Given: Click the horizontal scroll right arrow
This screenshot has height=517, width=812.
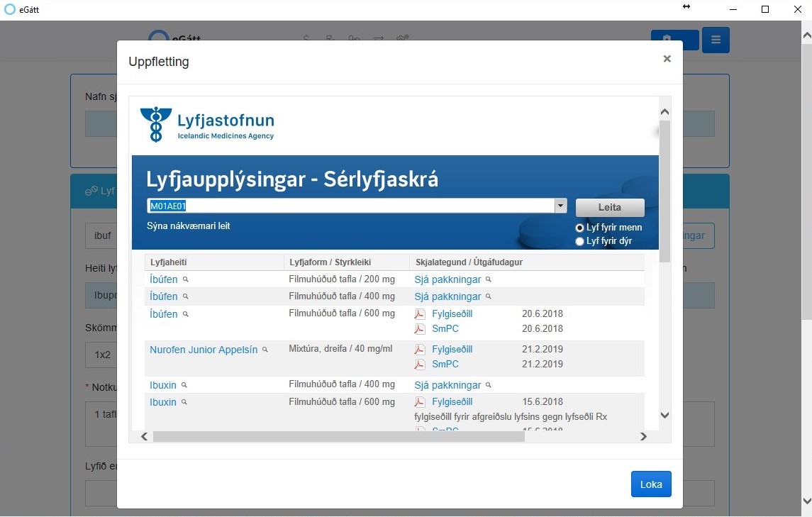Looking at the screenshot, I should coord(643,437).
